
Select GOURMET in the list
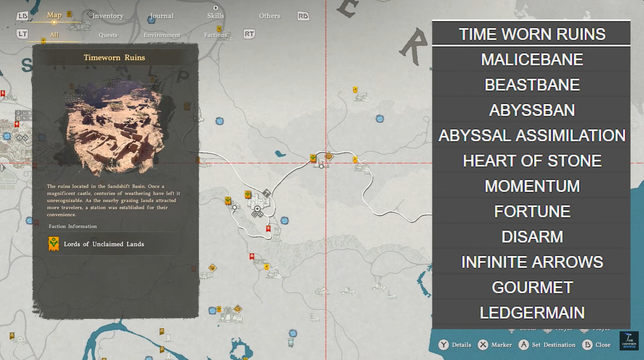[x=531, y=287]
